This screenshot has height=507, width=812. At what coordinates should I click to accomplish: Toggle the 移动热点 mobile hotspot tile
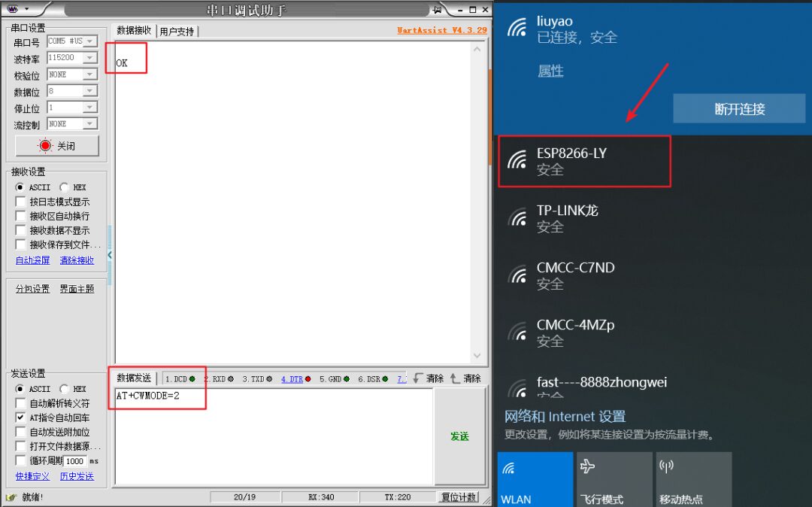coord(693,479)
